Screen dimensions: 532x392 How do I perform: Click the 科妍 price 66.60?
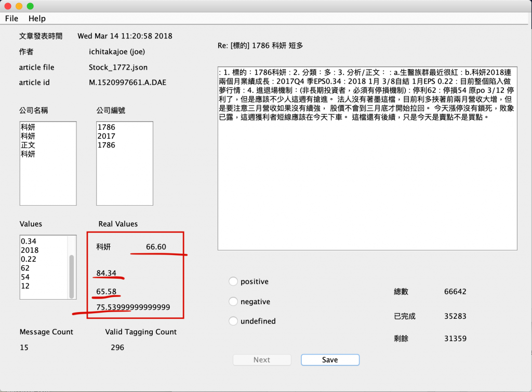(x=156, y=247)
